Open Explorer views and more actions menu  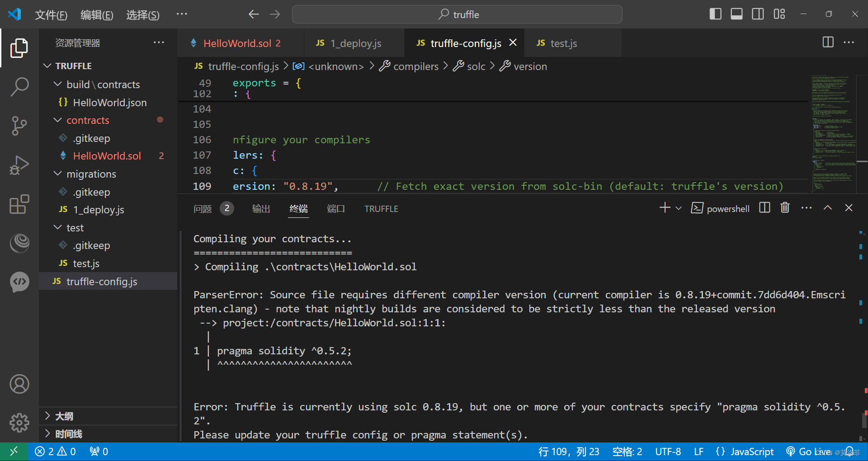click(x=159, y=42)
